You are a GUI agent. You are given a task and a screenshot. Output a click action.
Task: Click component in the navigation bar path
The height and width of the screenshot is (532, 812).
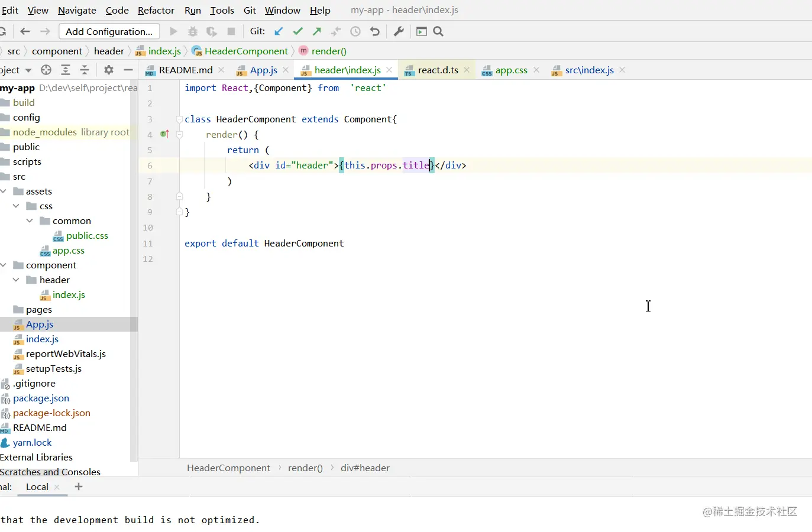coord(57,51)
